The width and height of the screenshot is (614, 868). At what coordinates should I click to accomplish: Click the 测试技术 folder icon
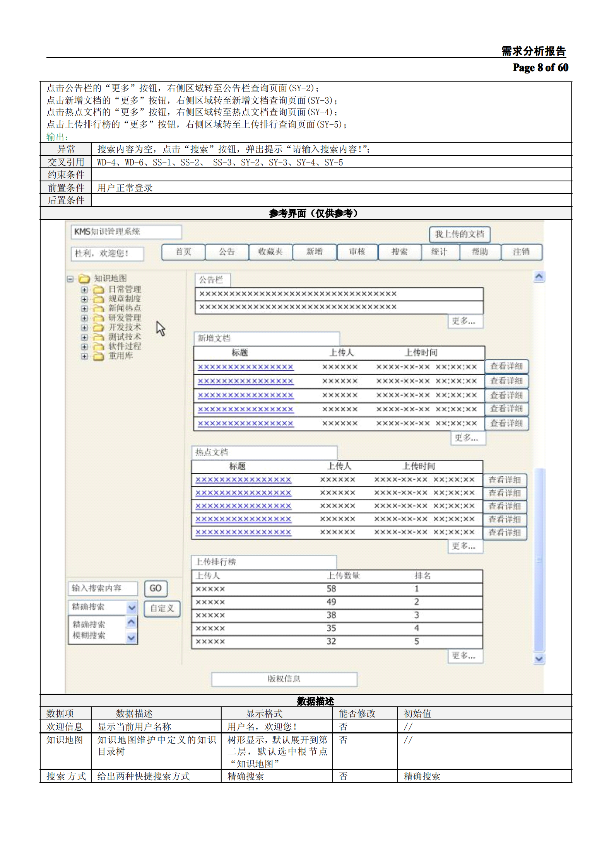pyautogui.click(x=99, y=337)
